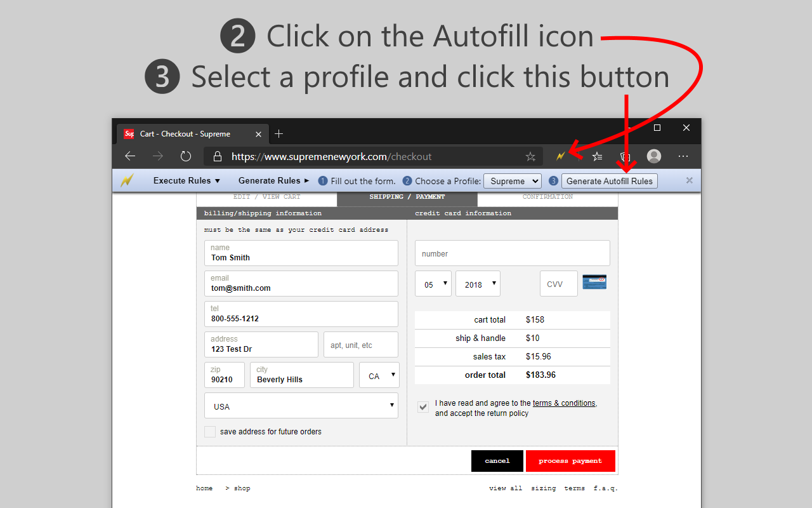This screenshot has width=812, height=508.
Task: Switch to the EDIT / VIEW CART tab
Action: pos(267,196)
